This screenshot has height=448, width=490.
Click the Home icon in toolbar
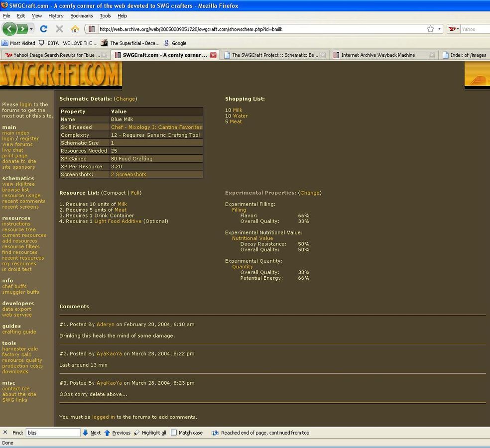[75, 29]
